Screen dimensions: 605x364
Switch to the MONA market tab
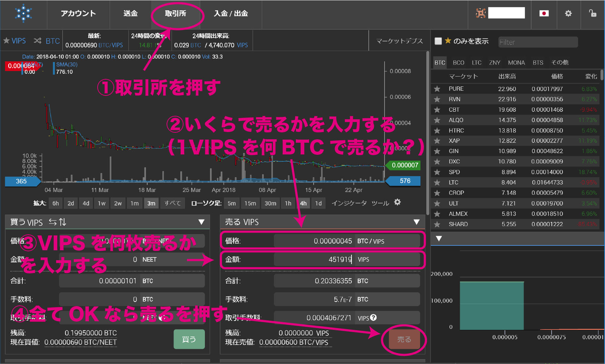[x=516, y=63]
